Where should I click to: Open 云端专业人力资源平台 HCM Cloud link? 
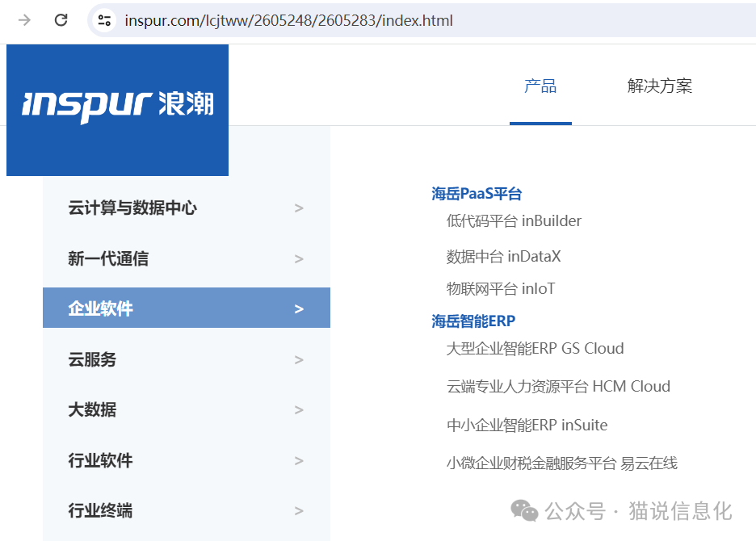(558, 387)
